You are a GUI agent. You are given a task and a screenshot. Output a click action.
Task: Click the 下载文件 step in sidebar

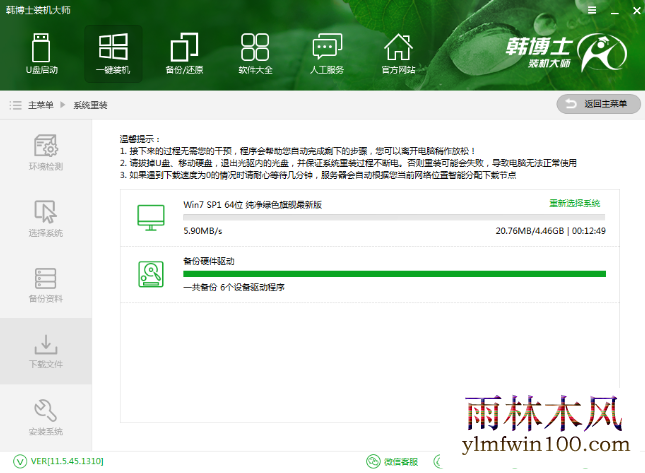[x=46, y=351]
